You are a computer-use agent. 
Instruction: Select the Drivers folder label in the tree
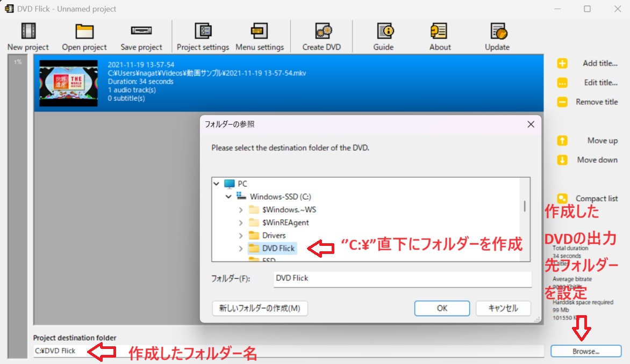[x=274, y=235]
